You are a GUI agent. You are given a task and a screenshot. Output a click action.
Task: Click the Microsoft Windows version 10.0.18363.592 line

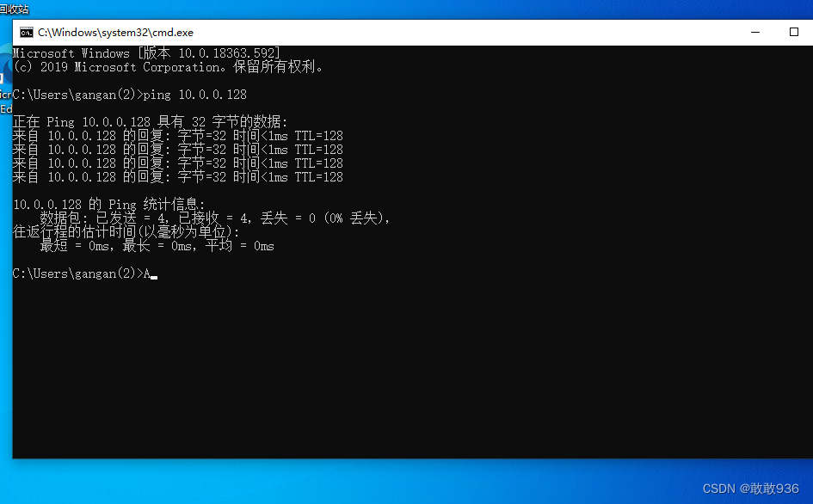[146, 52]
